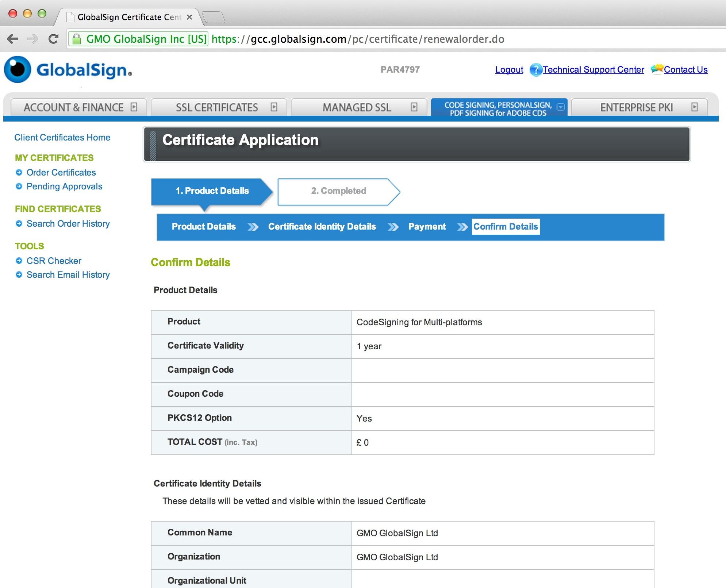The height and width of the screenshot is (588, 726).
Task: Click the 'Certificate Identity Details' section heading
Action: point(207,484)
